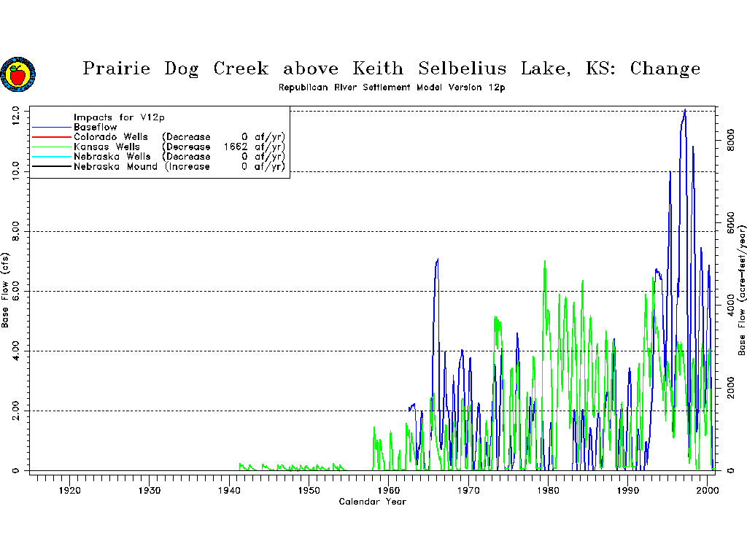The image size is (747, 560).
Task: Click the highest blue baseflow peak near 1997
Action: point(685,111)
